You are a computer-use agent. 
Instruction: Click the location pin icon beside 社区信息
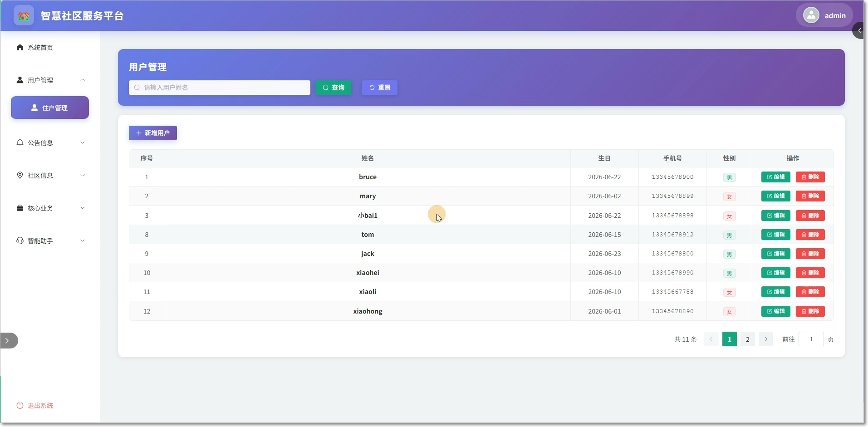20,175
